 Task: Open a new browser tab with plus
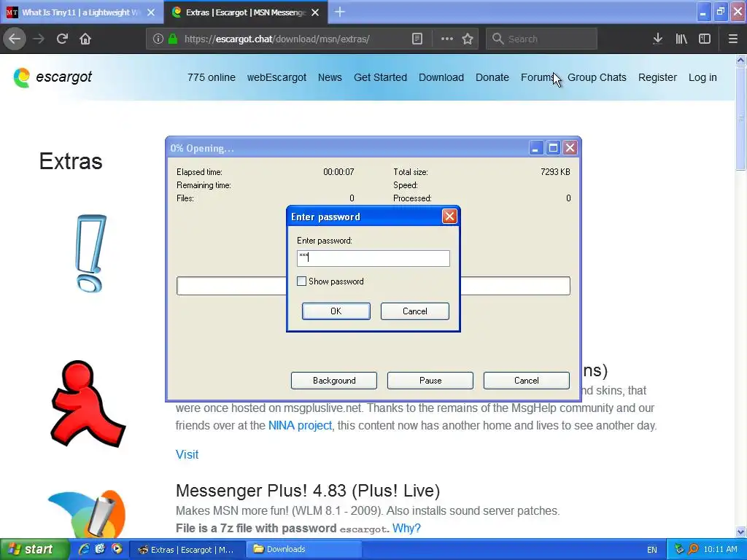[x=340, y=12]
